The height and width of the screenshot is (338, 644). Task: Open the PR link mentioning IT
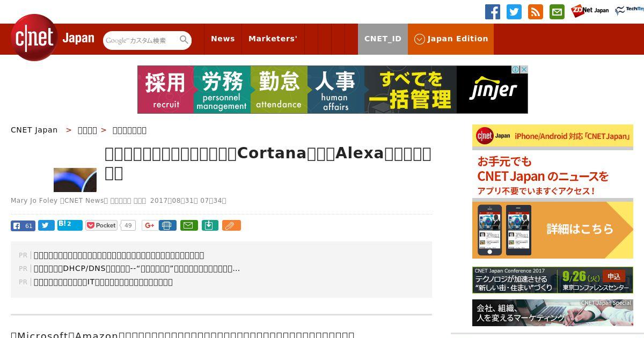(103, 282)
